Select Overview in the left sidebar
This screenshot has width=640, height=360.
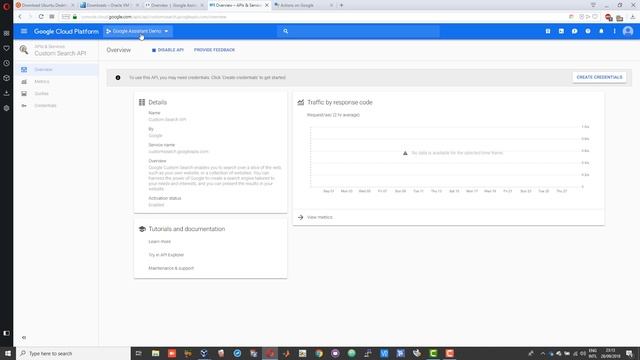(x=56, y=69)
